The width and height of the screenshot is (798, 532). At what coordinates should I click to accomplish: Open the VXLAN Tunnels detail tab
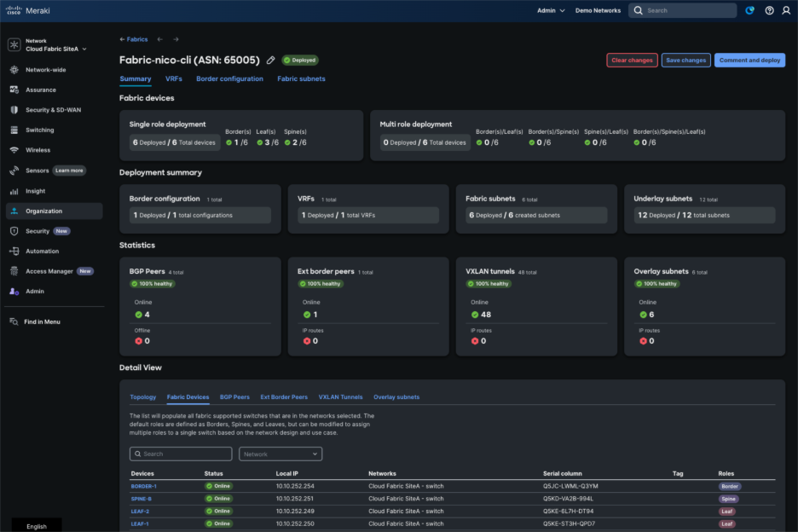(x=340, y=397)
